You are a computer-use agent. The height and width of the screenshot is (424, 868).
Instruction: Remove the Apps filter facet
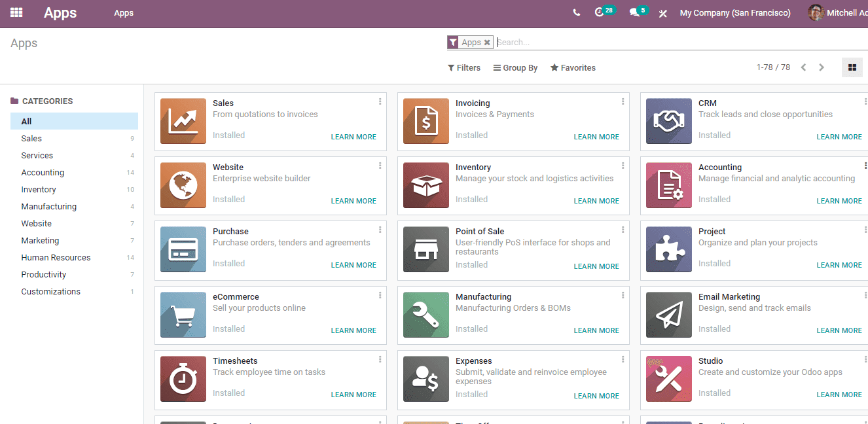(487, 43)
